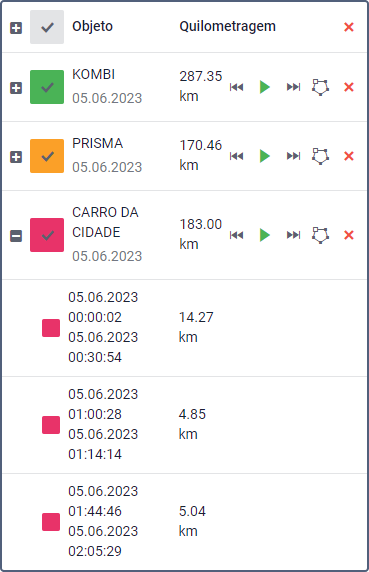Select the trip starting at 00:00:02
Screen dimensions: 369x572
pos(184,328)
